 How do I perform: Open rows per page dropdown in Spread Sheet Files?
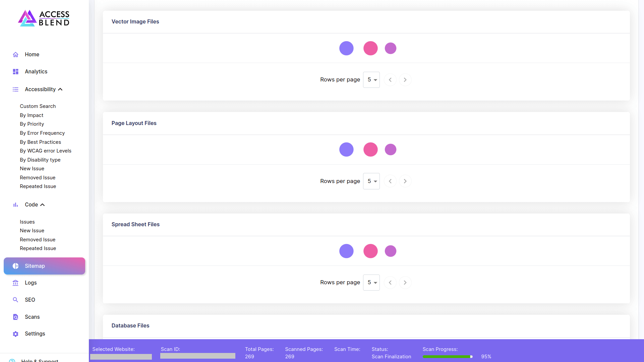(371, 283)
